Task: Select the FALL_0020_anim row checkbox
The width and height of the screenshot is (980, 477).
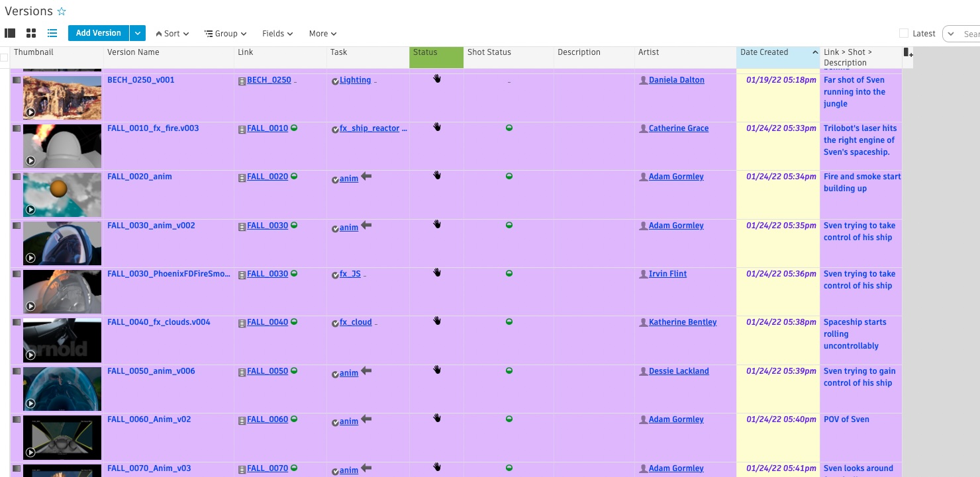Action: pyautogui.click(x=17, y=176)
